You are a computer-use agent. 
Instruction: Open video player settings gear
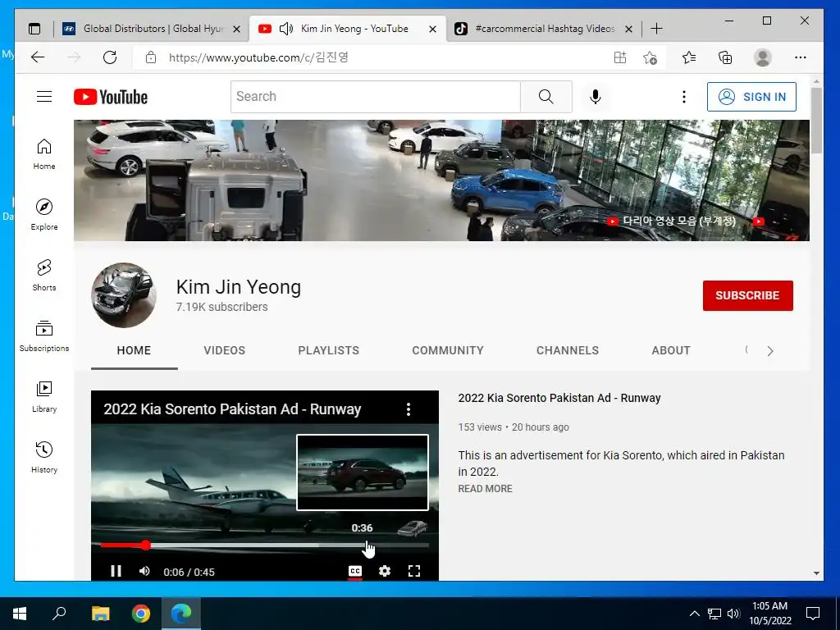point(384,571)
